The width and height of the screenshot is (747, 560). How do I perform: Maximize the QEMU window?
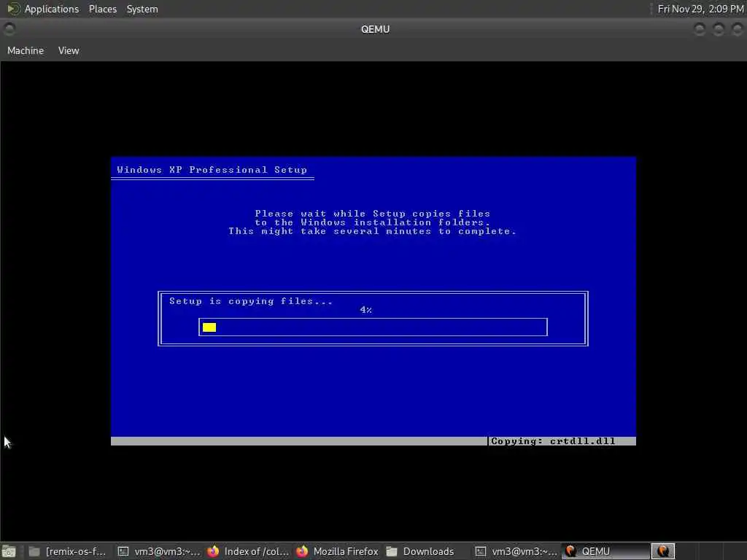tap(718, 29)
